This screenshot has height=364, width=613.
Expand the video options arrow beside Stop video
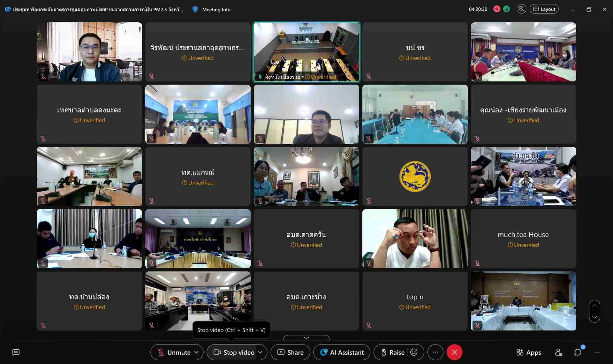pos(261,352)
